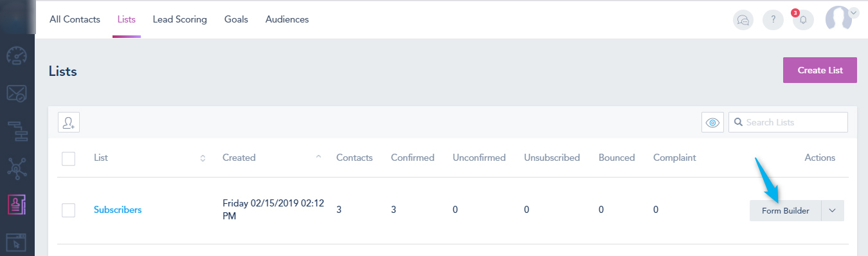This screenshot has height=256, width=868.
Task: Open the landing pages sidebar icon
Action: tap(17, 242)
